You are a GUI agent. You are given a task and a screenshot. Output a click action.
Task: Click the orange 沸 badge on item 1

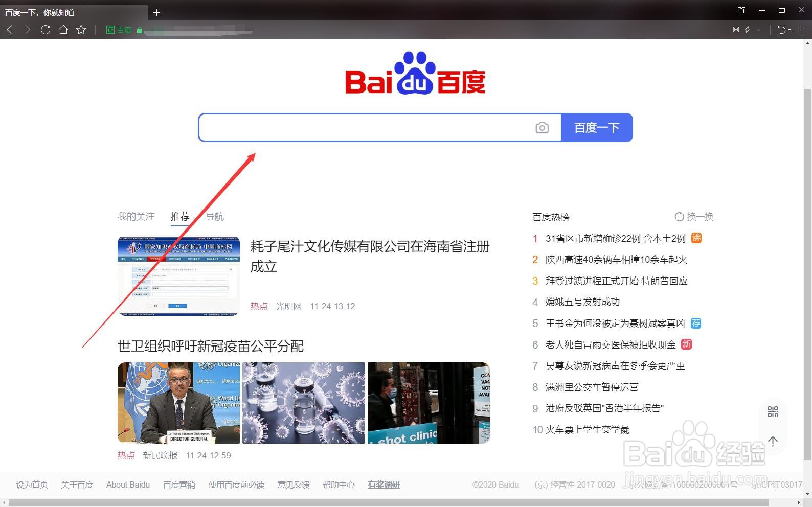point(696,238)
